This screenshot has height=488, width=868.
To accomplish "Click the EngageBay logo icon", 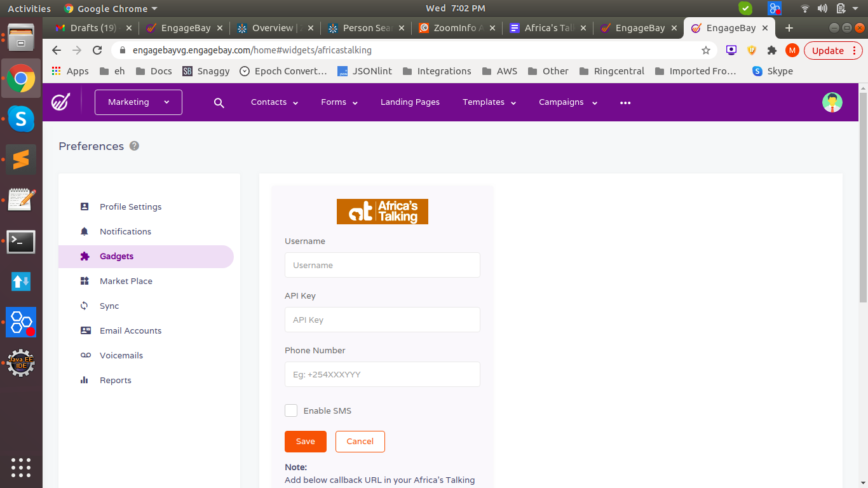I will click(x=61, y=102).
